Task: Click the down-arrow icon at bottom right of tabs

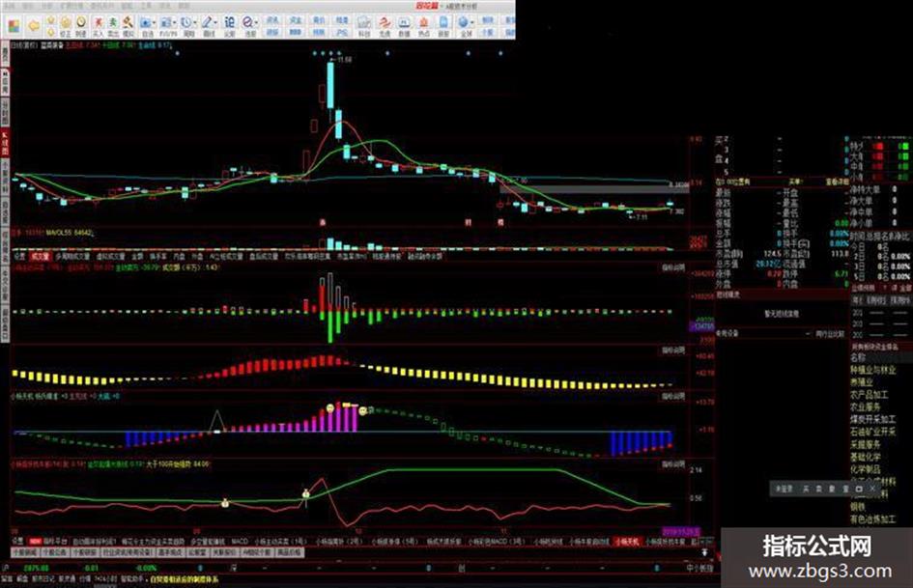Action: pyautogui.click(x=704, y=551)
